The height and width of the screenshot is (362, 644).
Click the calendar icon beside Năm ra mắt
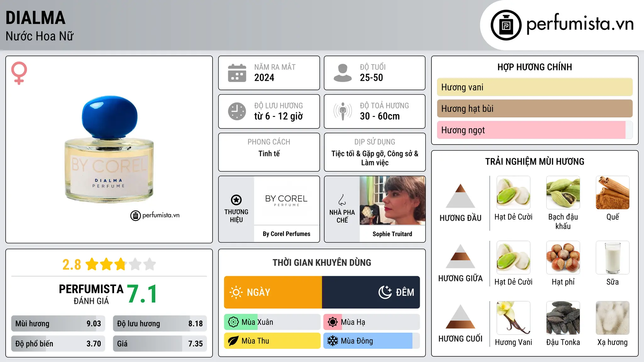coord(237,73)
